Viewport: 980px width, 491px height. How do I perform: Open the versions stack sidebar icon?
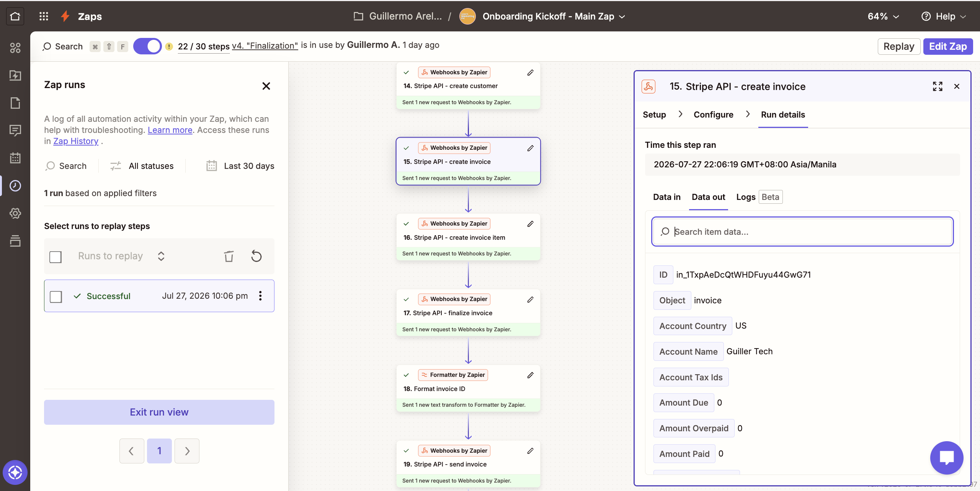15,241
